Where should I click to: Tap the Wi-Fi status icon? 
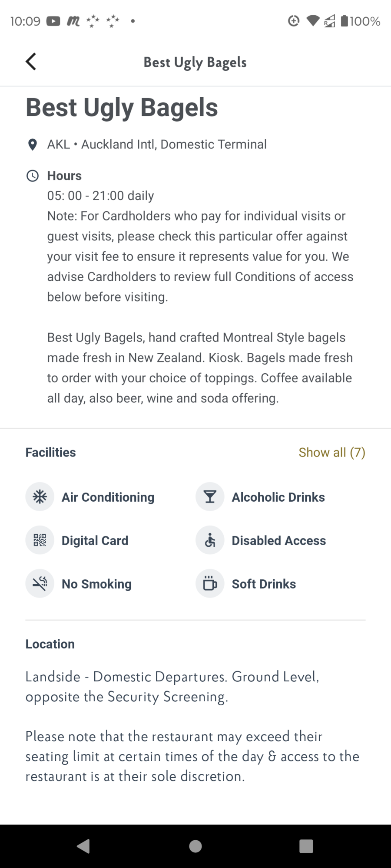(313, 21)
